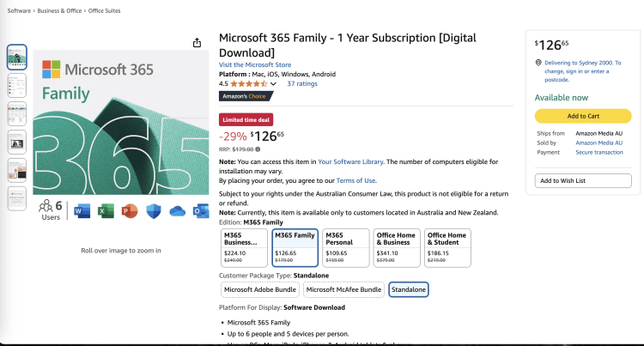Expand the ratings dropdown chevron
This screenshot has width=644, height=346.
[273, 84]
